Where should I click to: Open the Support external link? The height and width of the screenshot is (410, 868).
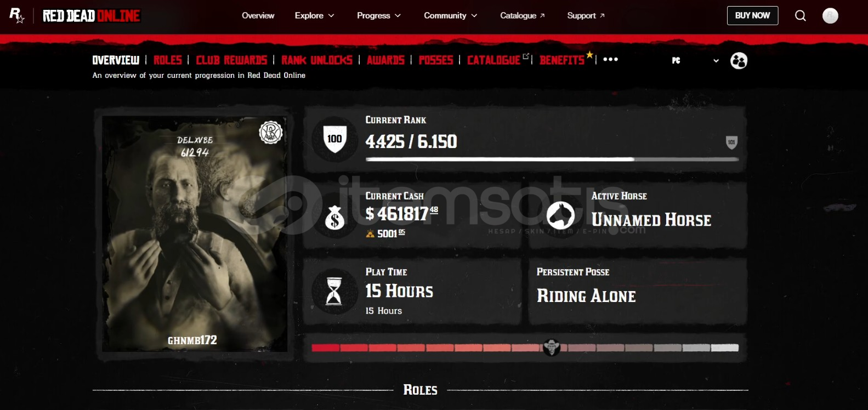click(x=586, y=15)
